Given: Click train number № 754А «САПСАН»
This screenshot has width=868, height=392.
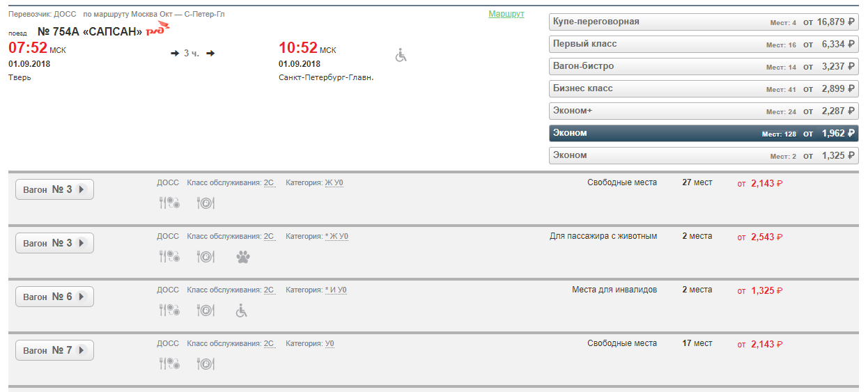Looking at the screenshot, I should (x=89, y=31).
